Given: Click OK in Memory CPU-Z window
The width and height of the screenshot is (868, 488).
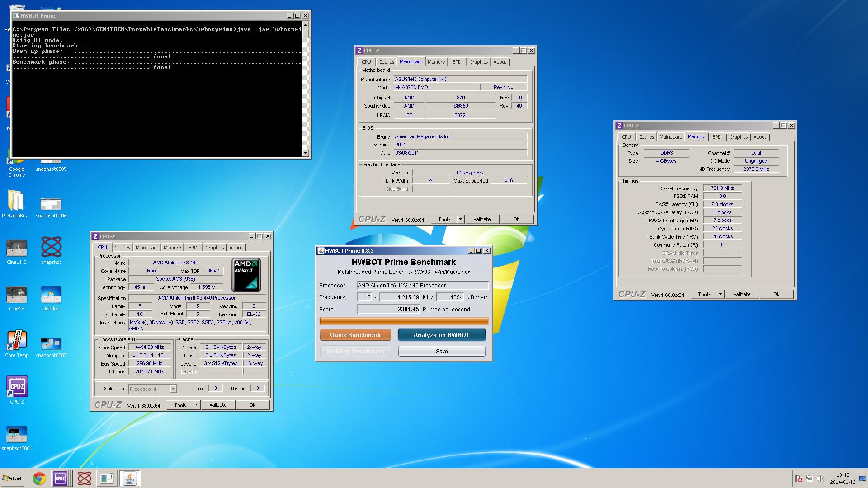Looking at the screenshot, I should pos(776,294).
